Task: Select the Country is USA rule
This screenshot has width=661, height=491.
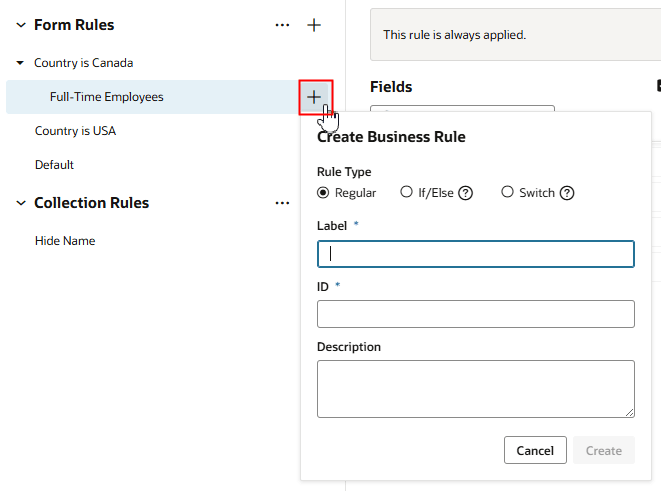Action: 75,131
